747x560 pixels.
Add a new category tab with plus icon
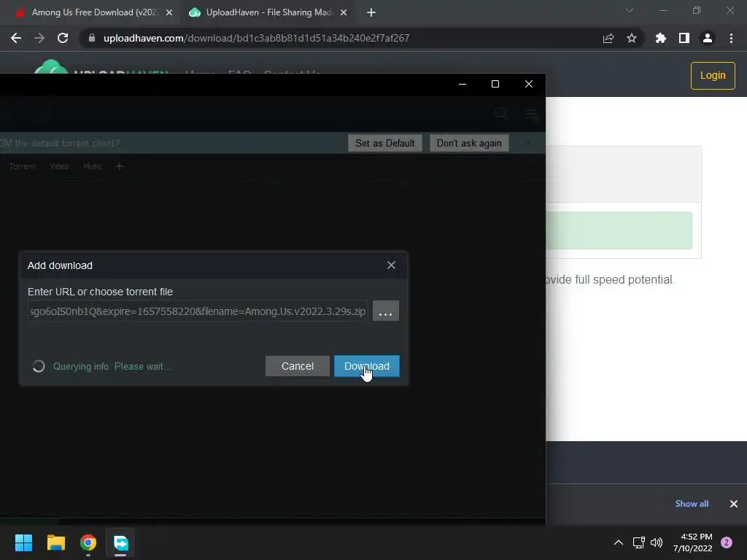pyautogui.click(x=120, y=166)
